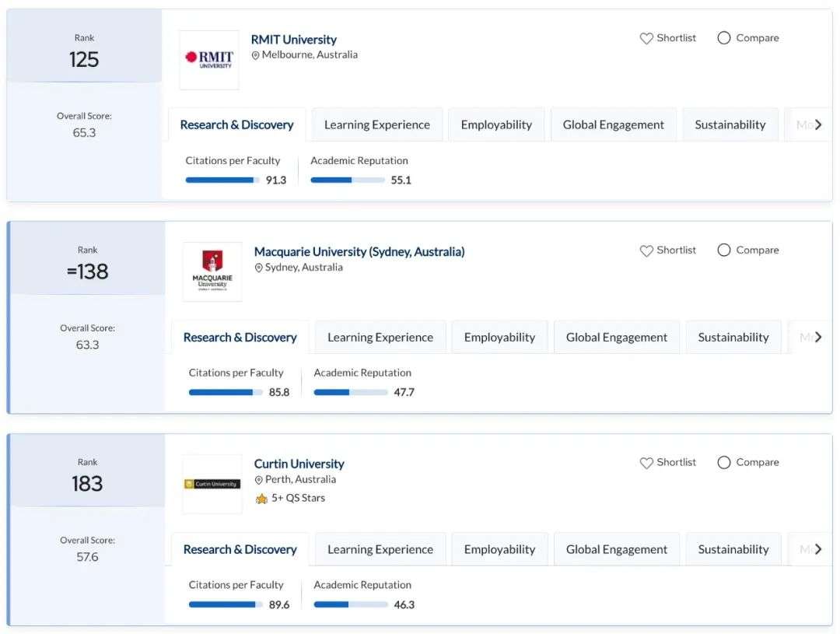
Task: Open the RMIT University profile link
Action: click(x=293, y=40)
